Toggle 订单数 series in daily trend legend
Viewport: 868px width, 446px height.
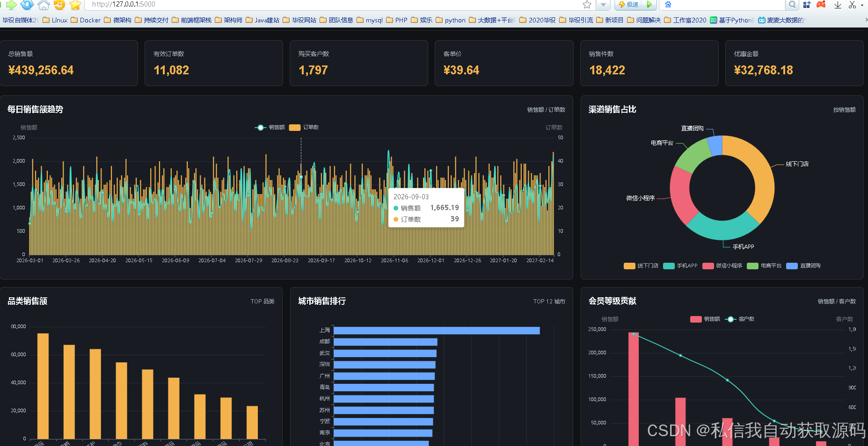304,127
